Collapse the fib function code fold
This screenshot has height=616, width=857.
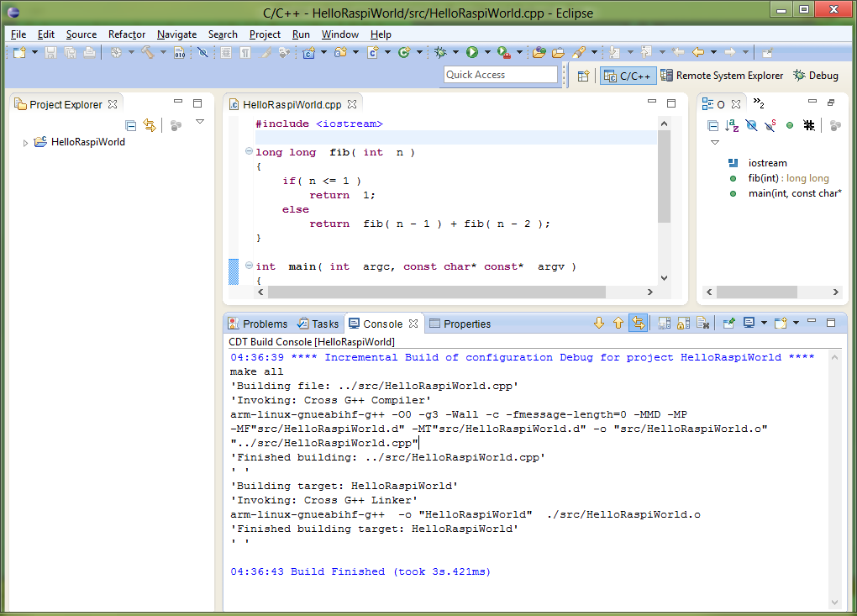249,151
